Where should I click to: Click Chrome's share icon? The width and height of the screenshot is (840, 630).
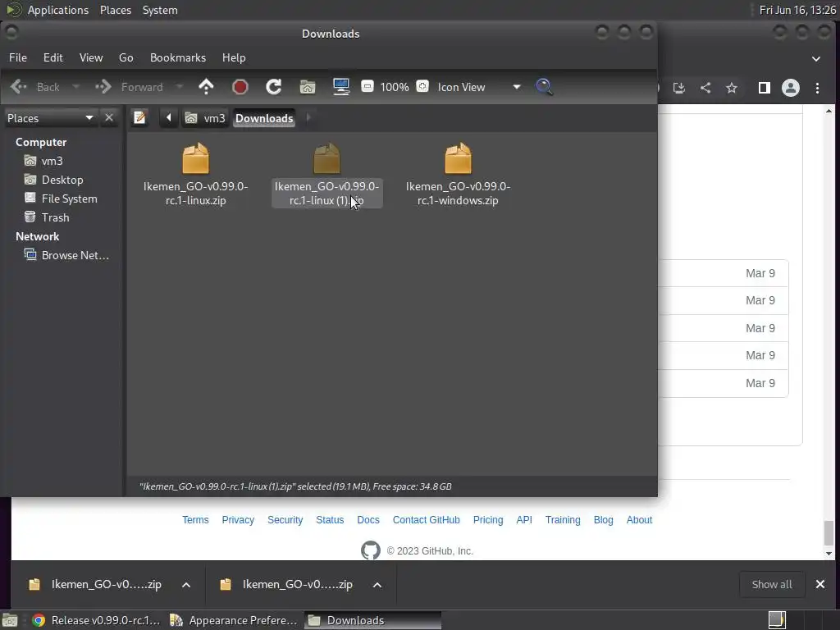705,88
